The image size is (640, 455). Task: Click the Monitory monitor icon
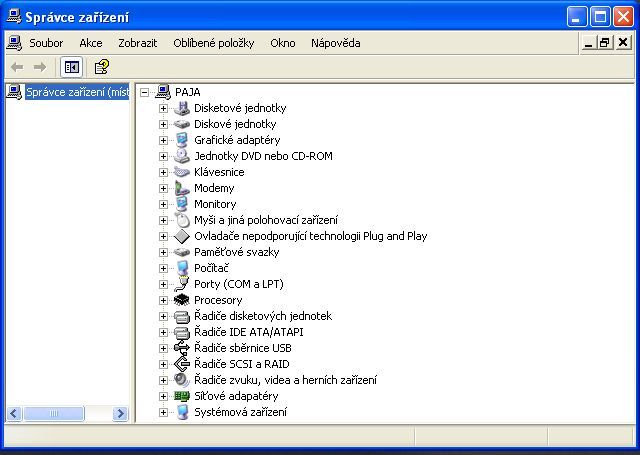182,204
